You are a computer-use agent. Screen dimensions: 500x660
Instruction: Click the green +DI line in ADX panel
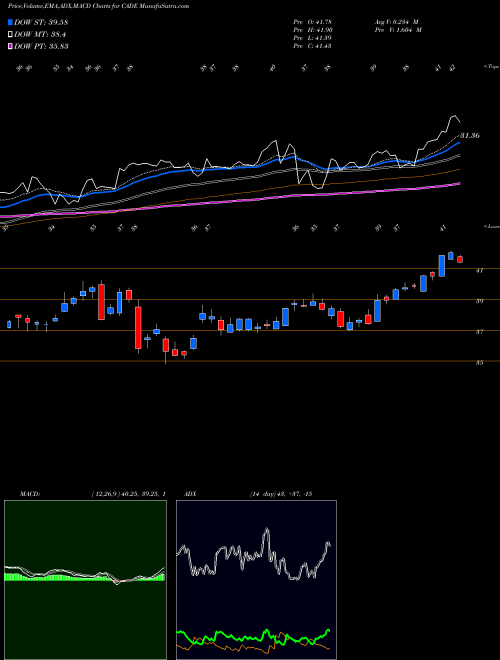(x=253, y=636)
